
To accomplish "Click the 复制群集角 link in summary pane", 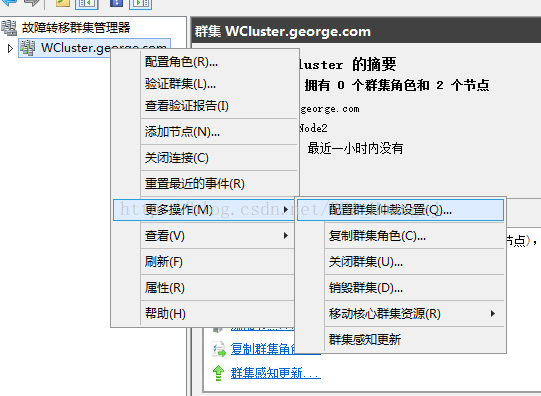I will pyautogui.click(x=262, y=349).
